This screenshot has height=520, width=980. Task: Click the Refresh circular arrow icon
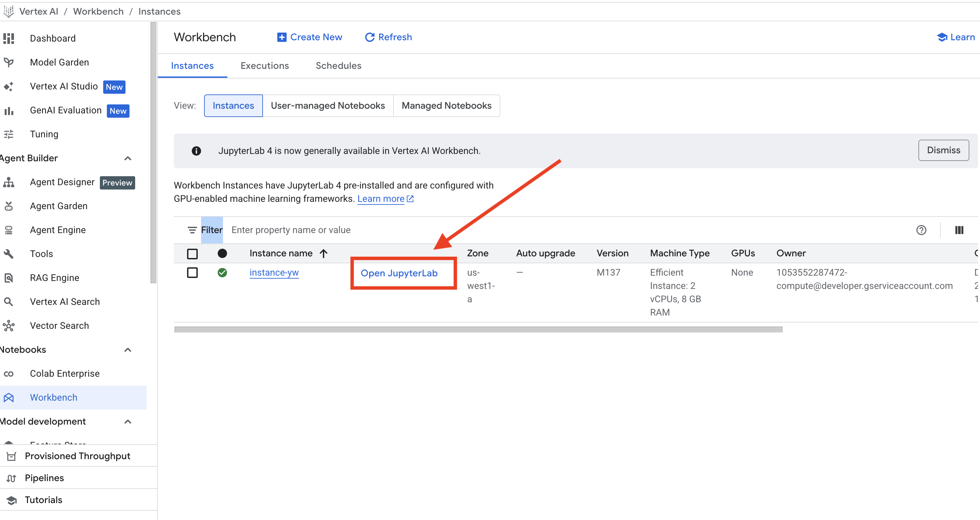[x=369, y=37]
